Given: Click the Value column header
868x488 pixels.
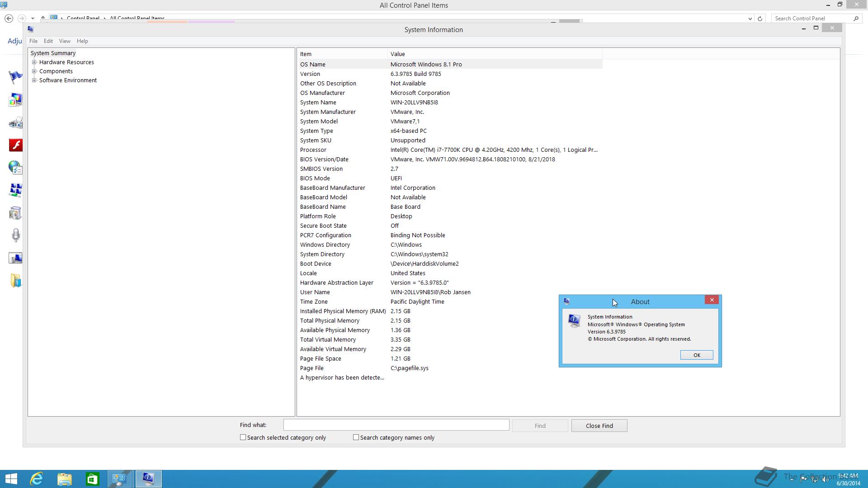Looking at the screenshot, I should point(495,54).
